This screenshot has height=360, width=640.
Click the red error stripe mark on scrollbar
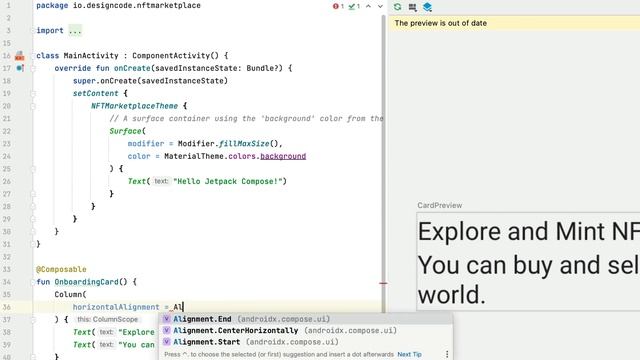383,283
